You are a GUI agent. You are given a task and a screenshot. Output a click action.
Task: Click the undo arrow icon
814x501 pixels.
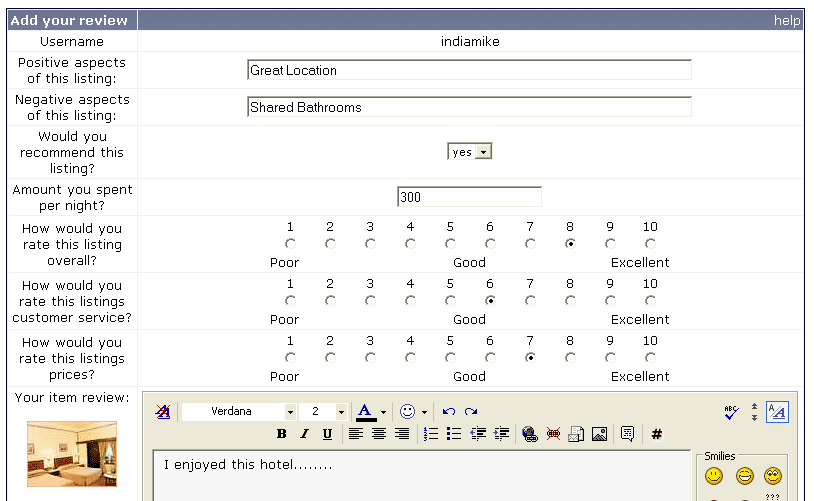coord(449,411)
